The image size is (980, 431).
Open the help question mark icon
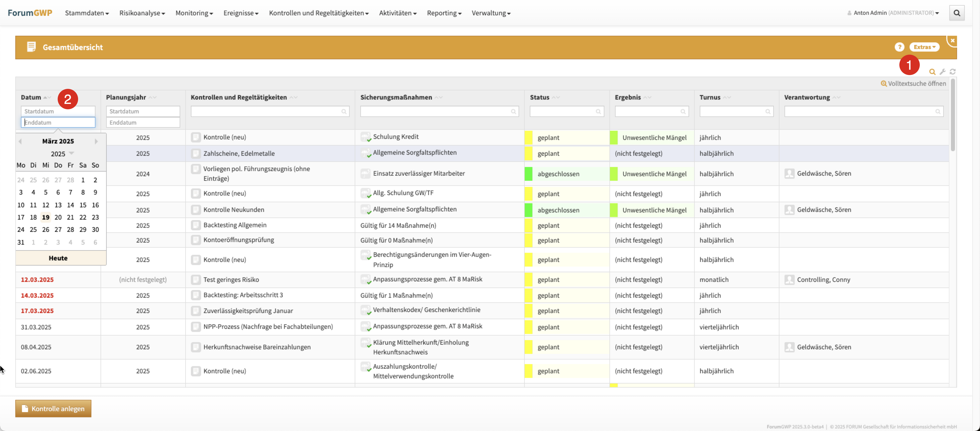point(899,47)
